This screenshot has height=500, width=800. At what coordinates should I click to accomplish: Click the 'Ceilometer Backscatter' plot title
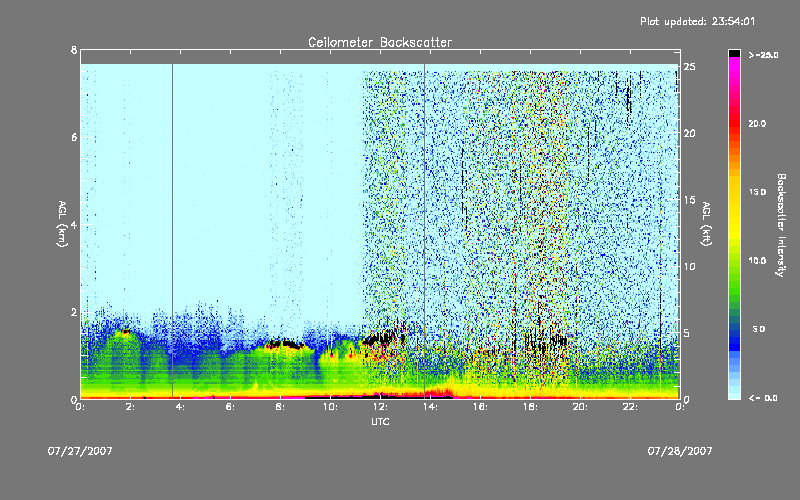(380, 42)
